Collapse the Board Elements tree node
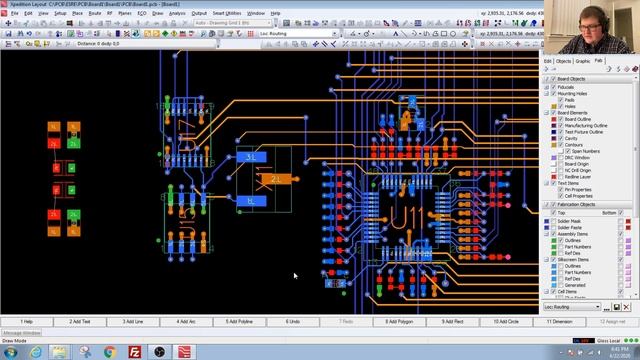Screen dimensions: 640x360 [547, 113]
